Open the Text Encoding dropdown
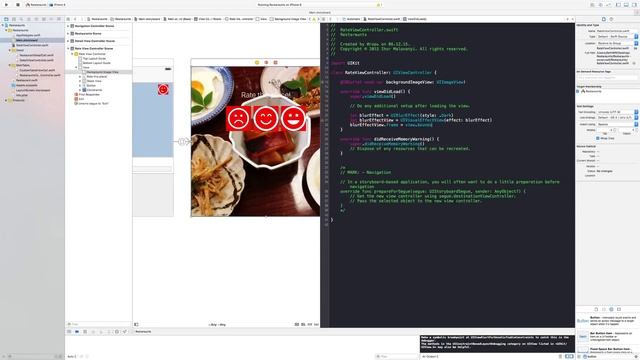This screenshot has height=360, width=640. [617, 112]
